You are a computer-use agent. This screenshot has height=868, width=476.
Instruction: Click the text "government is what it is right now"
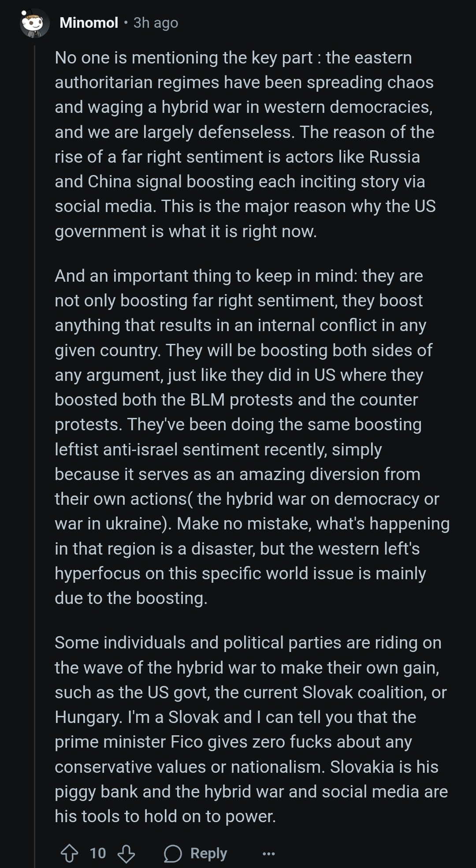tap(186, 231)
